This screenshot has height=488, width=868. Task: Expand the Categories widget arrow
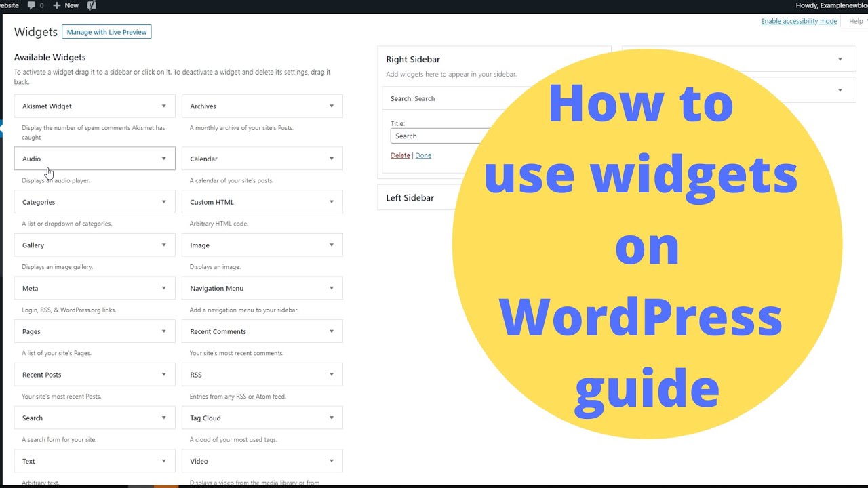[x=163, y=202]
